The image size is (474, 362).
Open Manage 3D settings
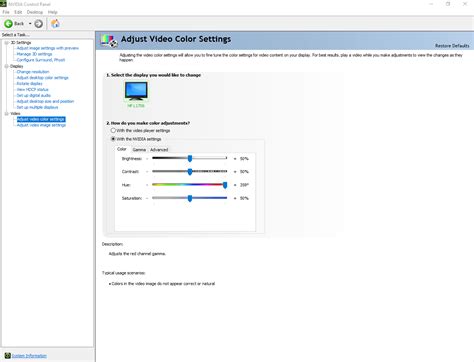34,54
